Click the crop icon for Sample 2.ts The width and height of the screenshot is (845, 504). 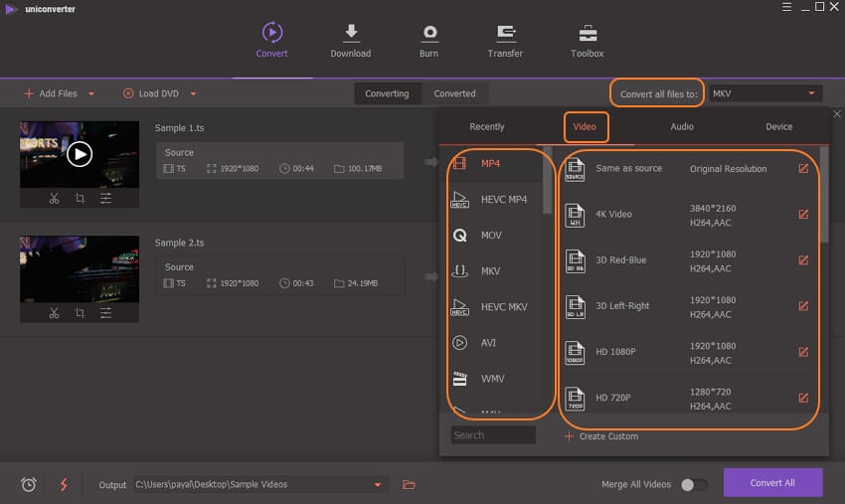(x=80, y=313)
